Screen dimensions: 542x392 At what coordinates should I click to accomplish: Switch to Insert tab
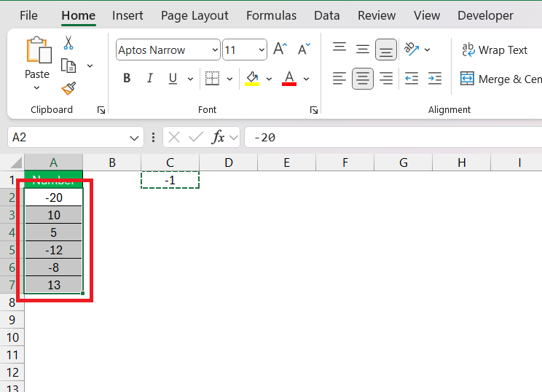[x=127, y=15]
